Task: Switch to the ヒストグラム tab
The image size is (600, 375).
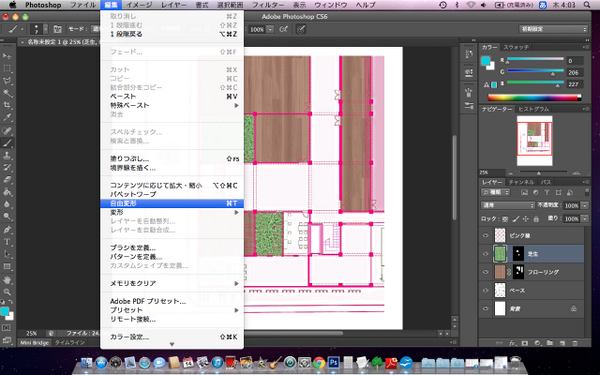Action: [x=533, y=109]
